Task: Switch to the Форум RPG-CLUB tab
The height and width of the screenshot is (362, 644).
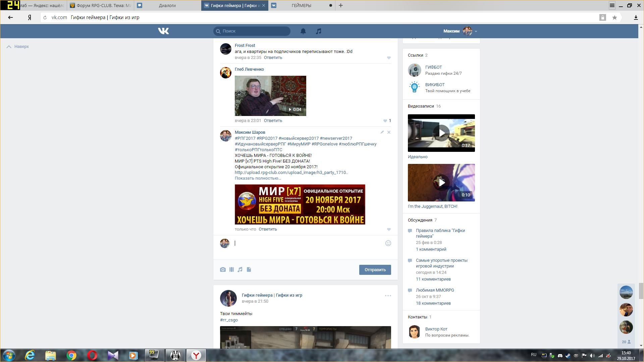Action: click(101, 5)
